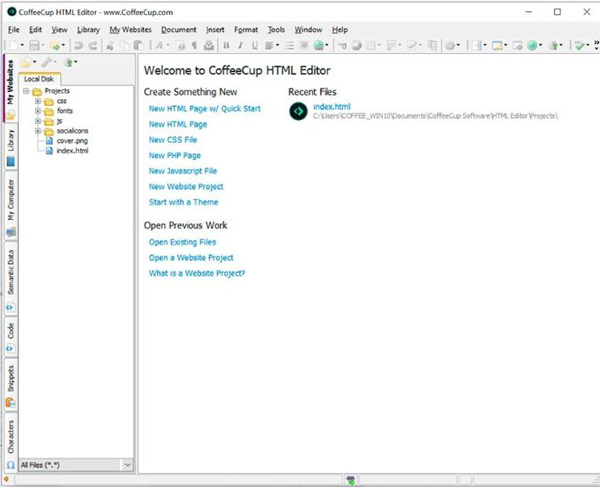Toggle Bold formatting button
The image size is (600, 487).
[226, 46]
